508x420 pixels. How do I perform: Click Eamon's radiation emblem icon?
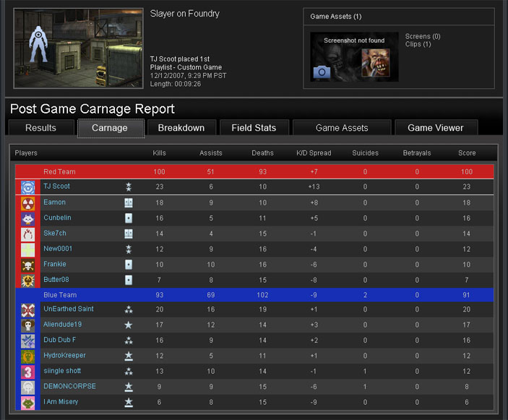(28, 203)
